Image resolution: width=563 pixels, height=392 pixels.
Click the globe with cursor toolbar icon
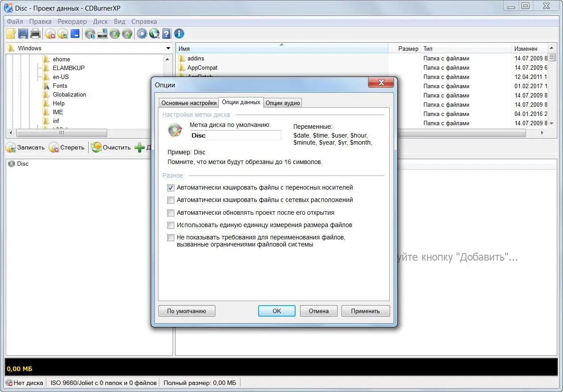coord(154,34)
